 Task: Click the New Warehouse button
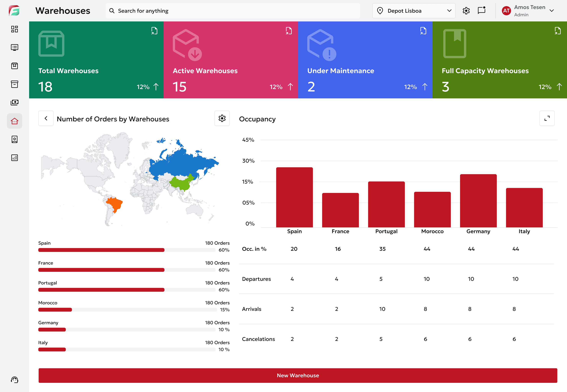[298, 375]
